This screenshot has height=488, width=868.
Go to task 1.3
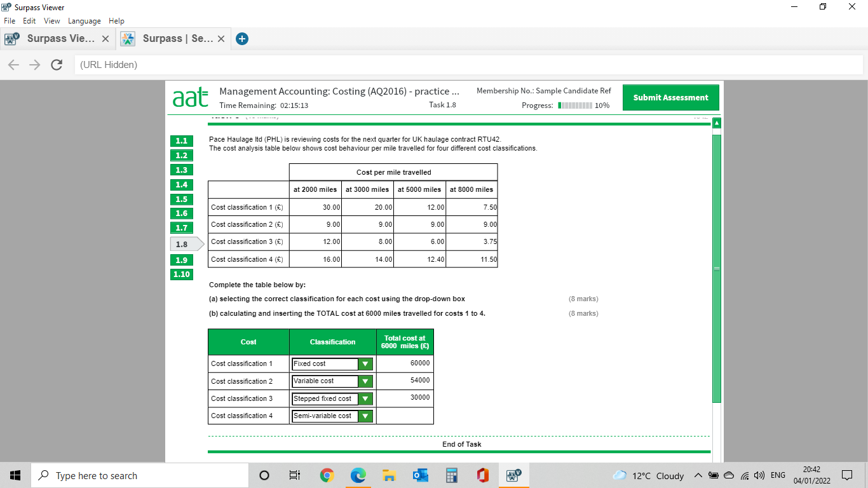(182, 170)
